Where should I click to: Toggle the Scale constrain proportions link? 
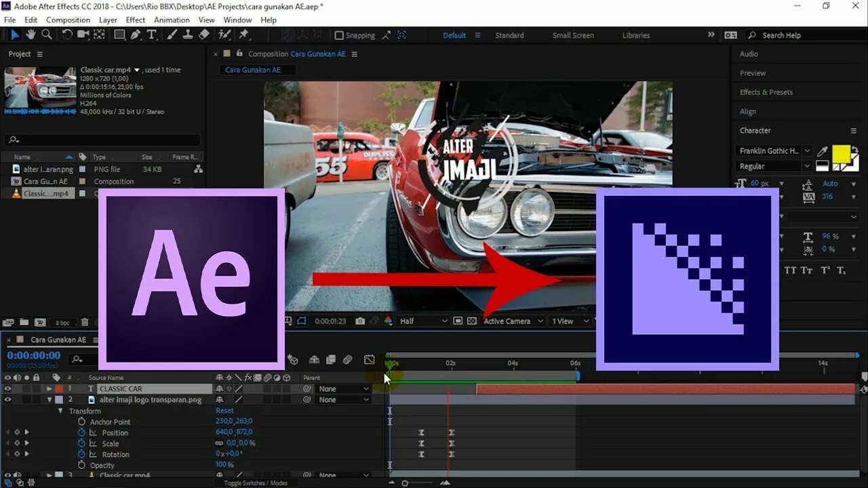coord(219,443)
